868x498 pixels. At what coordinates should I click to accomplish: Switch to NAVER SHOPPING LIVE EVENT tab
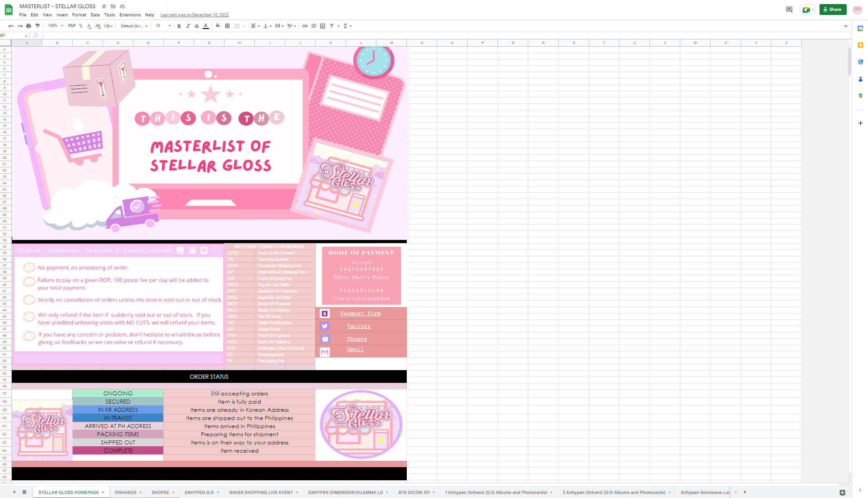pyautogui.click(x=264, y=492)
